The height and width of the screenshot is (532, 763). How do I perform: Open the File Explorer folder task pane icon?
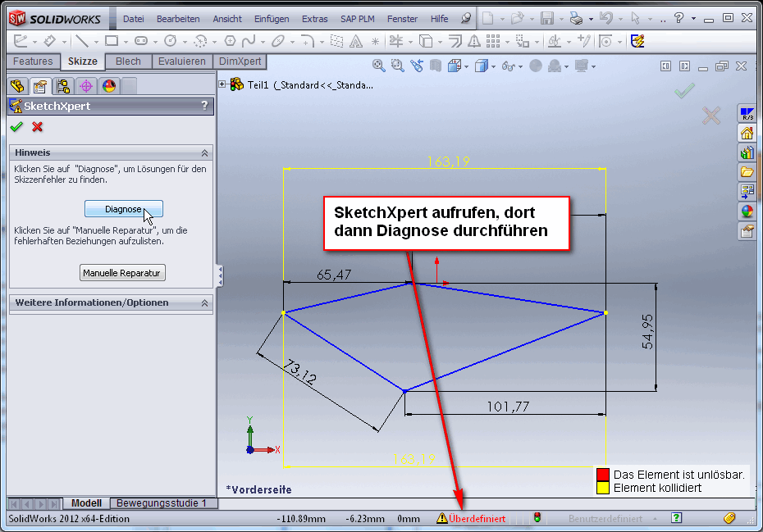[747, 172]
